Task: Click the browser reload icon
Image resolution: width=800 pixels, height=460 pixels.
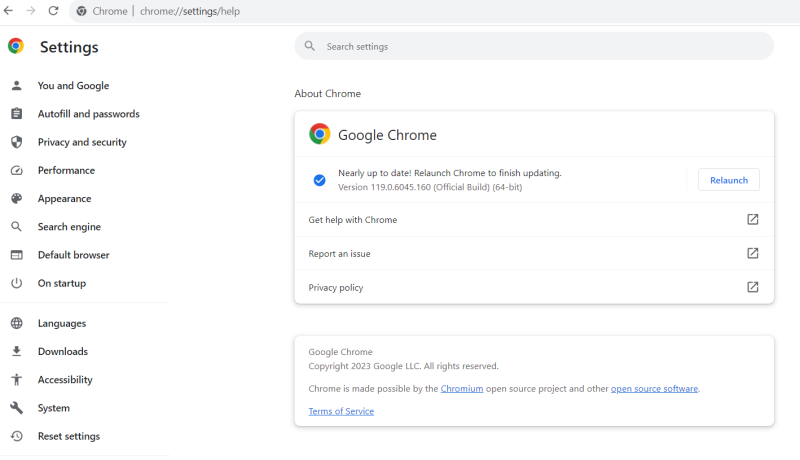Action: (x=53, y=11)
